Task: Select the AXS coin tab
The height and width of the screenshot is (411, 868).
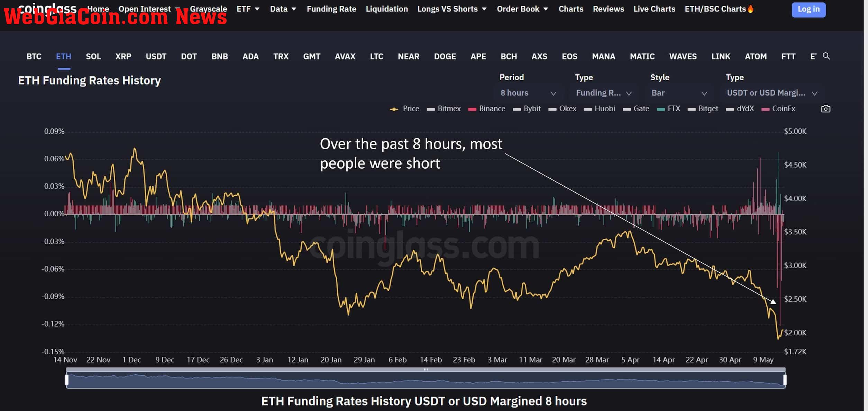Action: [x=539, y=56]
